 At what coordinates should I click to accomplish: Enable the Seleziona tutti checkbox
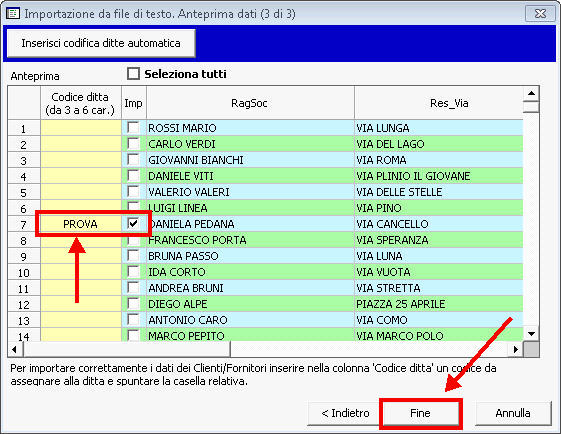133,74
